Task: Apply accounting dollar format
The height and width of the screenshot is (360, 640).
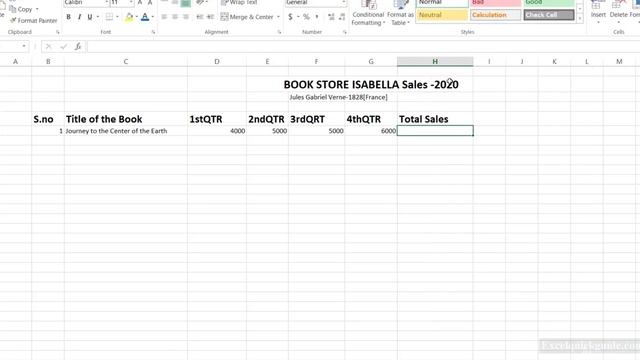Action: (290, 17)
